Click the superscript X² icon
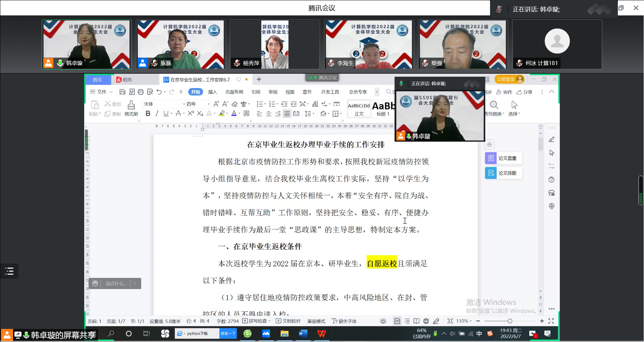Viewport: 644px width, 342px height. click(191, 114)
